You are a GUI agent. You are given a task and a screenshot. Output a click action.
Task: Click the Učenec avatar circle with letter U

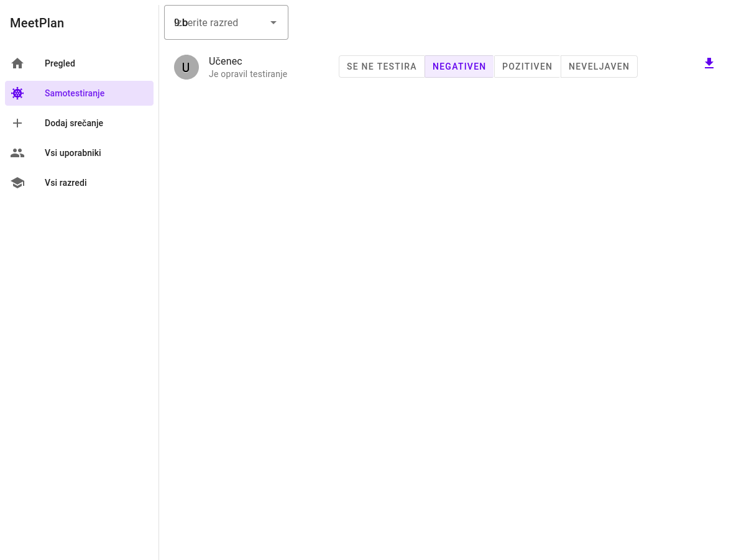pos(186,67)
